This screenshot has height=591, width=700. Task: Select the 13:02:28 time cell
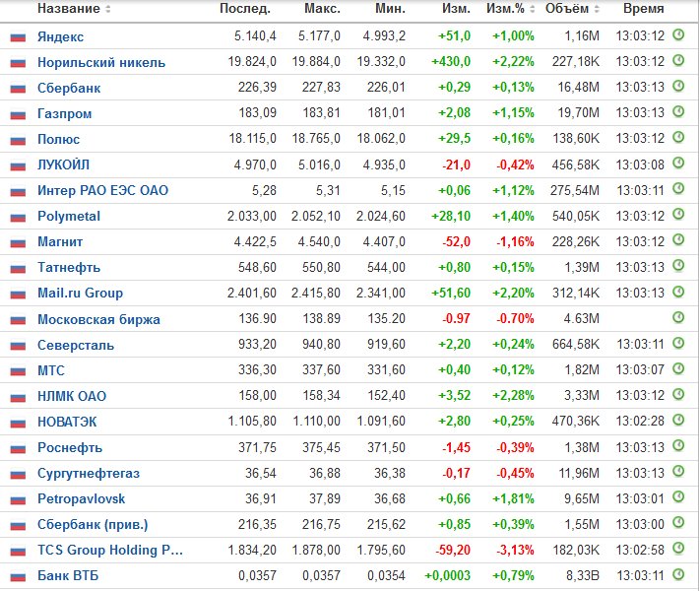tap(640, 421)
